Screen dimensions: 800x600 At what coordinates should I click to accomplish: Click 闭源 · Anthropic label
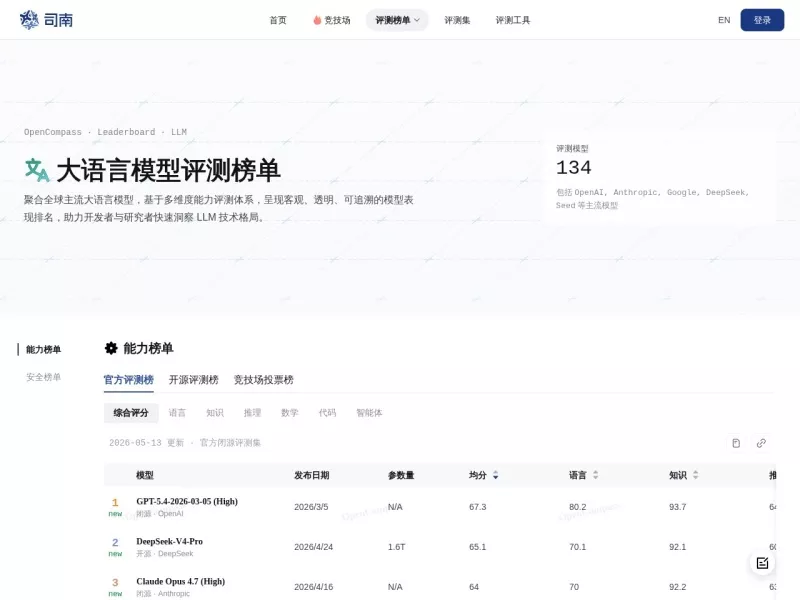point(163,593)
